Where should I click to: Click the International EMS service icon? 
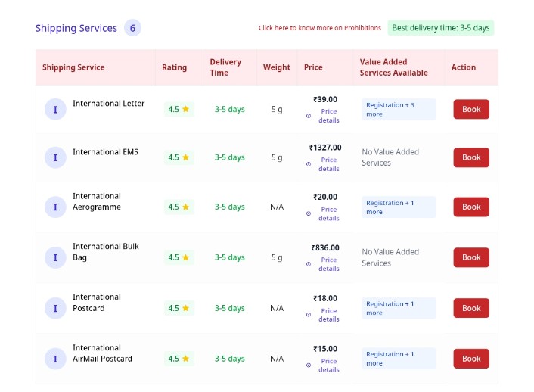click(x=55, y=157)
